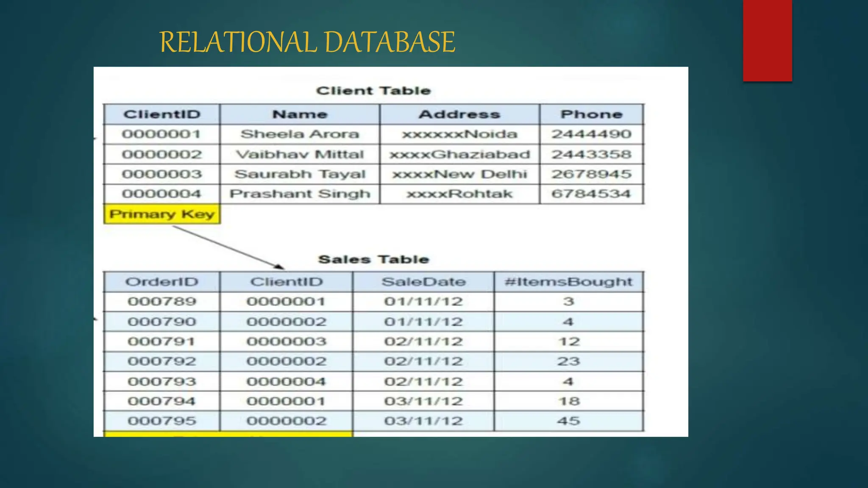Click ClientID in order 000793 row
The width and height of the screenshot is (868, 488).
click(x=286, y=381)
